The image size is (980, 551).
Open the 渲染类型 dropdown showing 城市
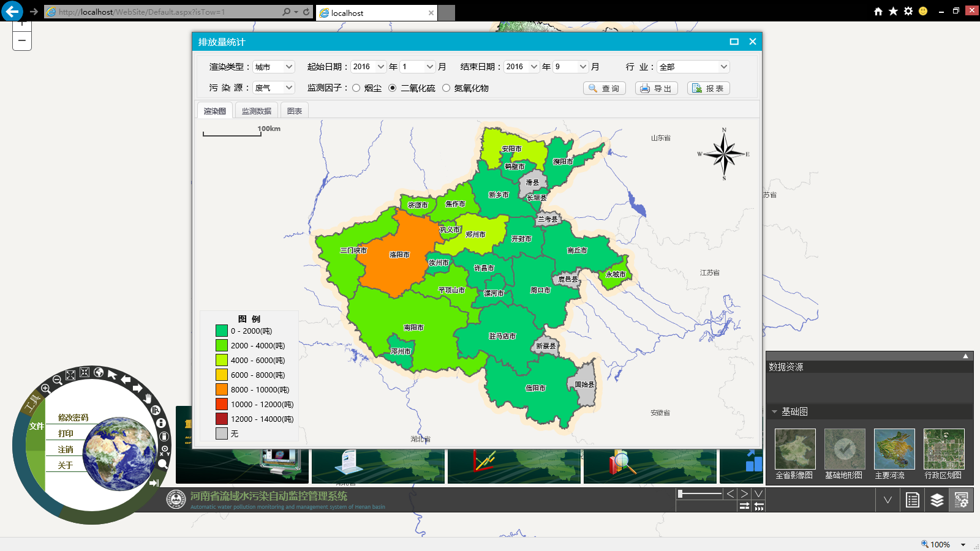(274, 67)
